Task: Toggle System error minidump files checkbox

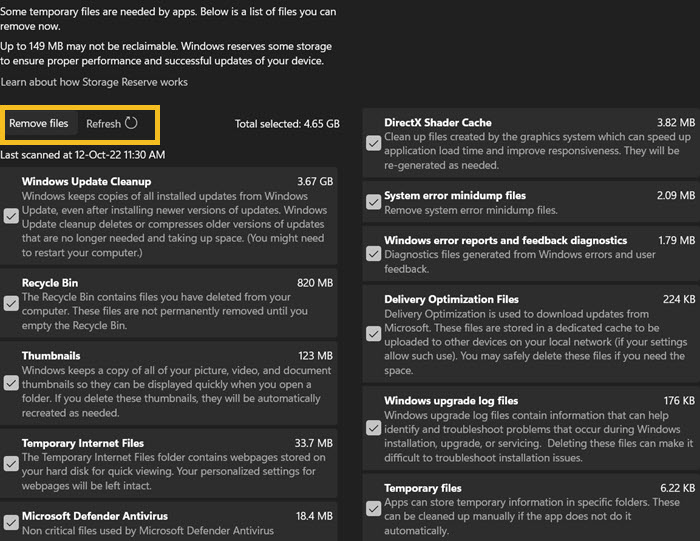Action: [x=373, y=201]
